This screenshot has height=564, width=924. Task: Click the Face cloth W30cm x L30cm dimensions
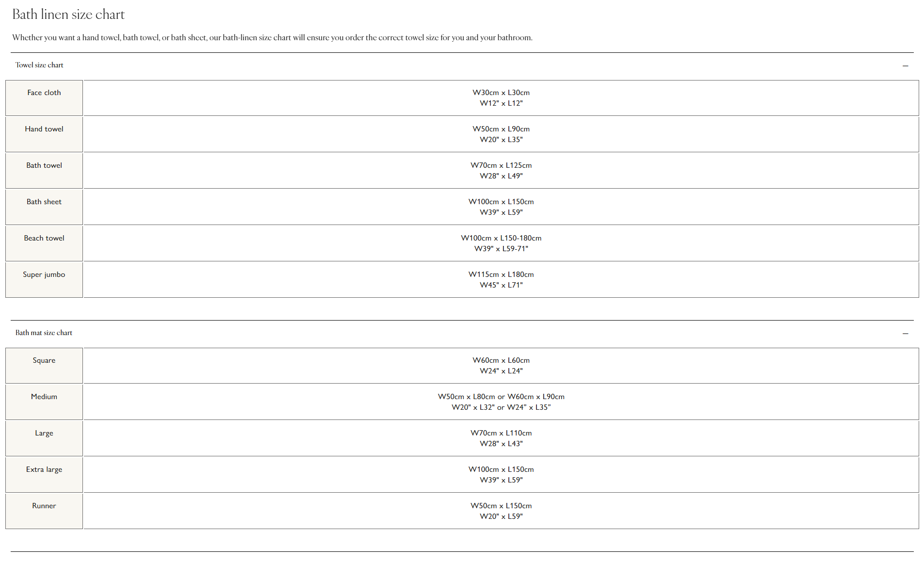pyautogui.click(x=501, y=93)
